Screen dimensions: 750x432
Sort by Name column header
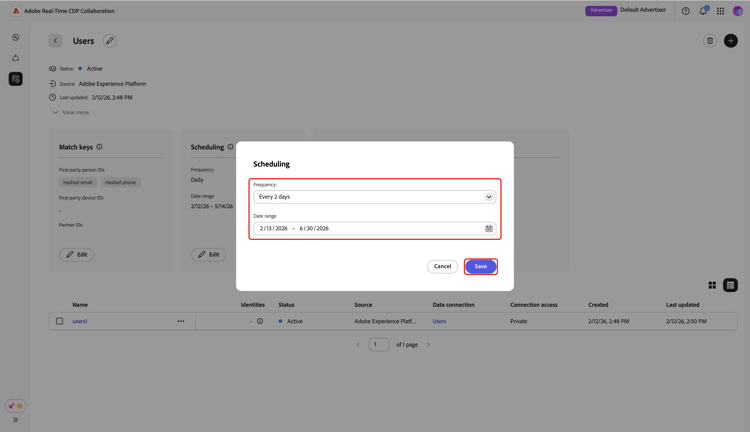coord(80,305)
